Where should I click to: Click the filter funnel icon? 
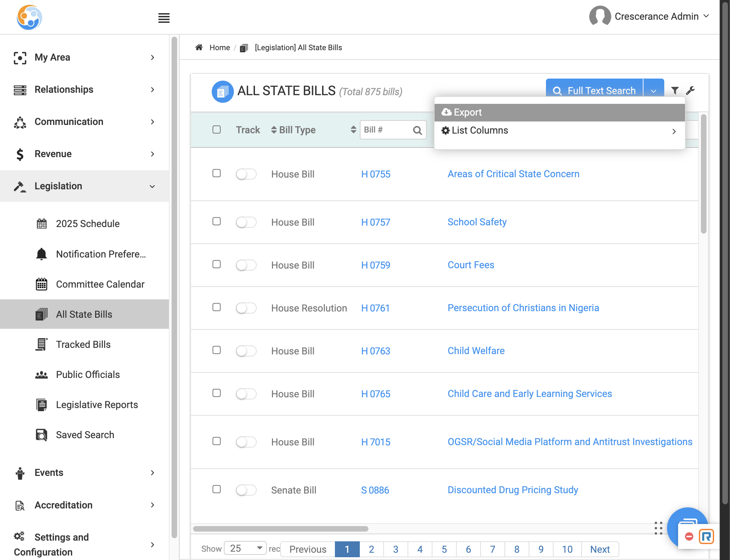tap(675, 91)
